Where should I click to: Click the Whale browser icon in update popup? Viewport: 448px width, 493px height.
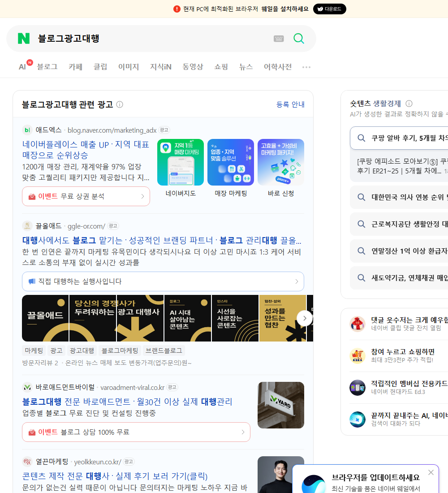(x=314, y=484)
